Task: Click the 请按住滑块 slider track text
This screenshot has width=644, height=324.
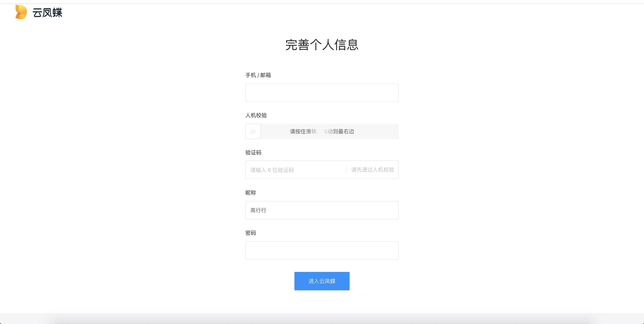Action: pyautogui.click(x=303, y=131)
